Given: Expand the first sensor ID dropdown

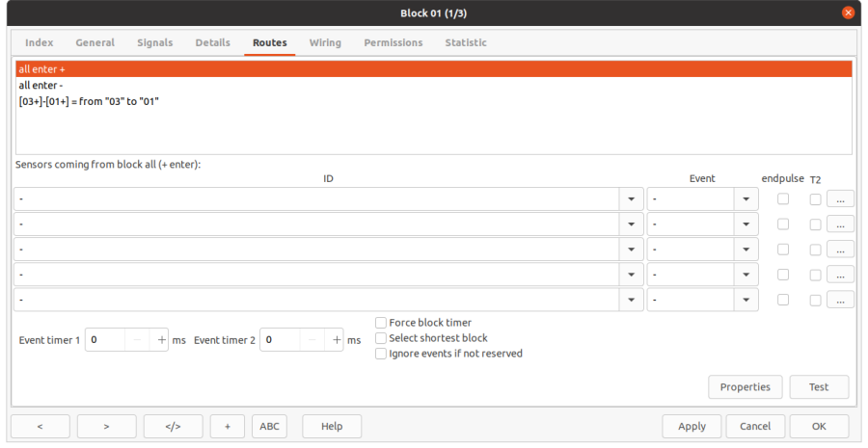Looking at the screenshot, I should 631,199.
